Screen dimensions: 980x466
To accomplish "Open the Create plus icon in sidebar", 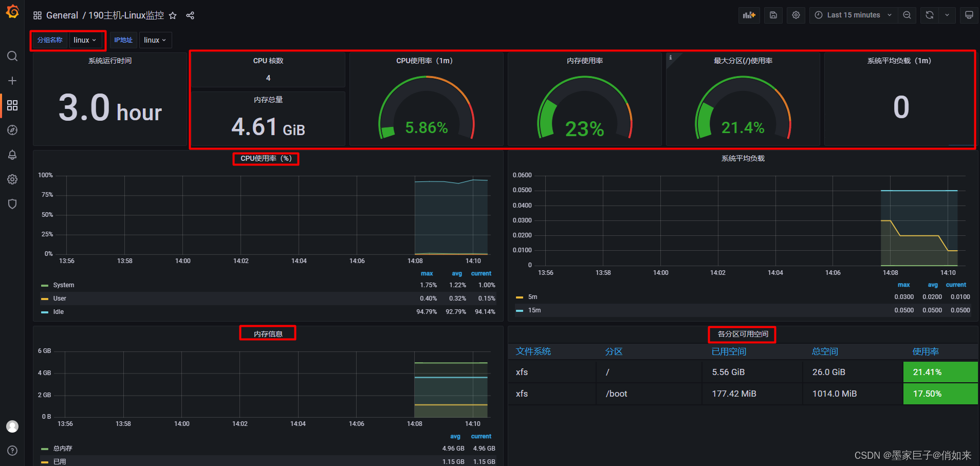I will tap(12, 81).
